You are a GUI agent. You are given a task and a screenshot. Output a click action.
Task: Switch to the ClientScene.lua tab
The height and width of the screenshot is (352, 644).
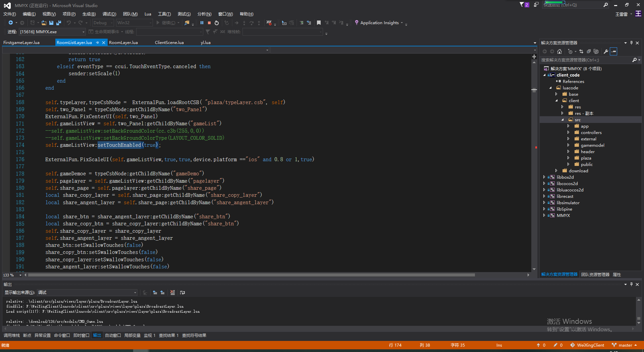169,43
